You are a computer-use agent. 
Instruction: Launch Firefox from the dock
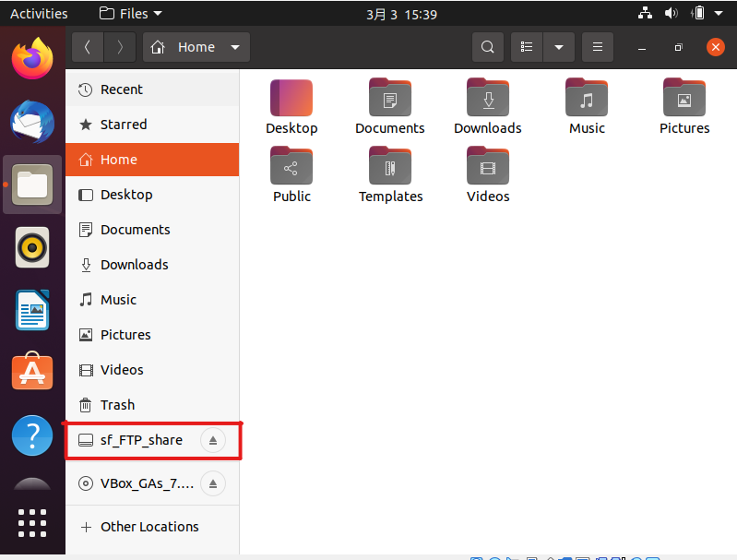tap(32, 59)
